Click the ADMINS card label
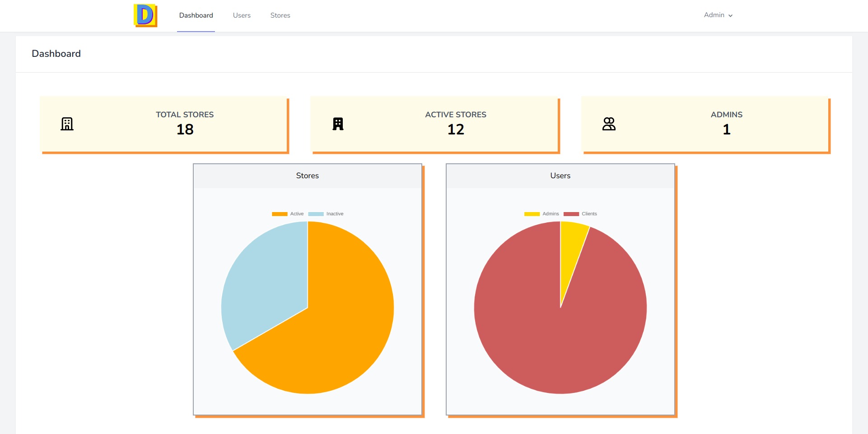 pos(727,115)
